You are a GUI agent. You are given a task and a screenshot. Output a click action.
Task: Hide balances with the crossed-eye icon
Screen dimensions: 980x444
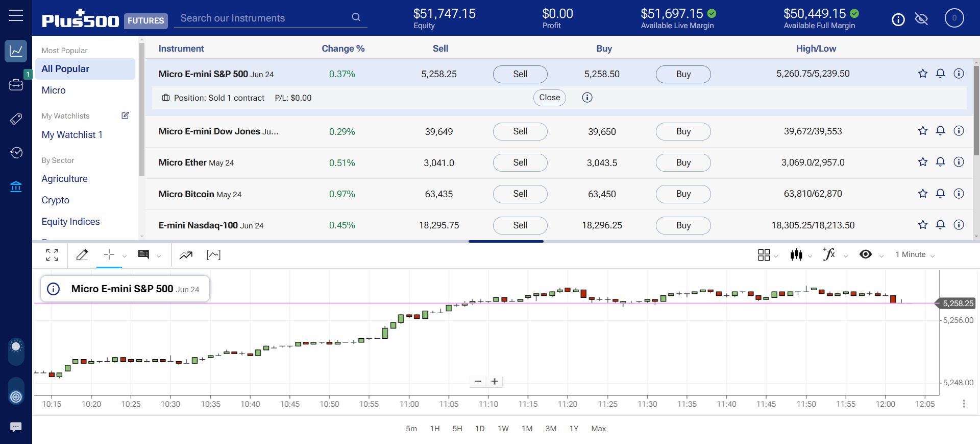pos(921,19)
